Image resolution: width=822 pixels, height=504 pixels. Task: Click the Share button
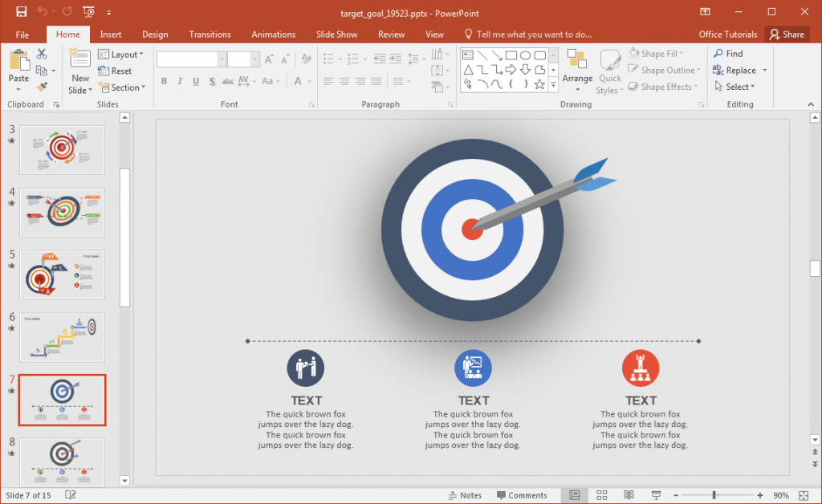[x=787, y=34]
